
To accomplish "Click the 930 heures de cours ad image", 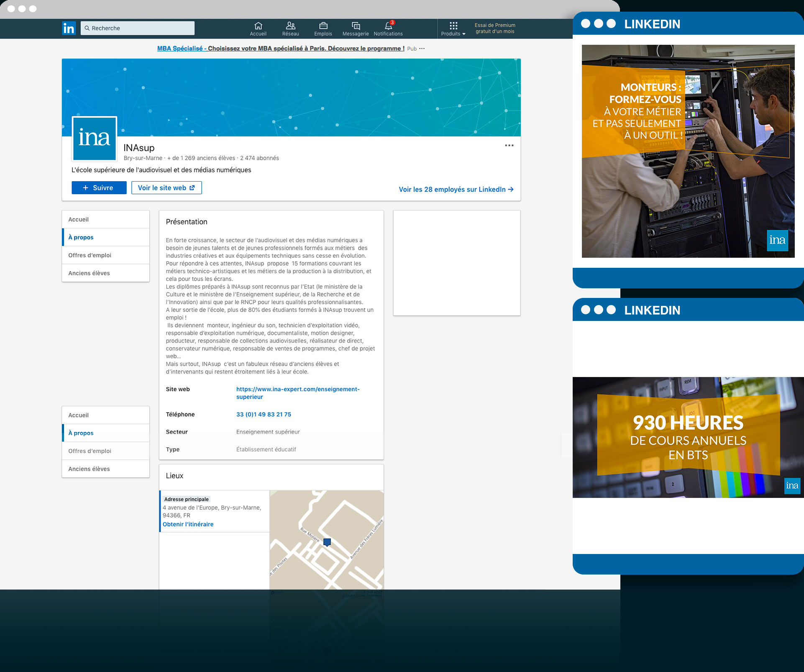I will tap(688, 437).
